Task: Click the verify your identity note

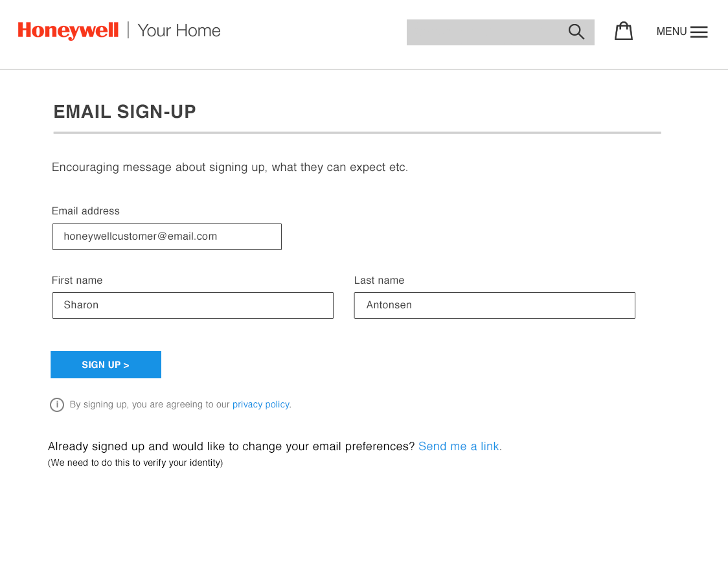Action: [135, 463]
